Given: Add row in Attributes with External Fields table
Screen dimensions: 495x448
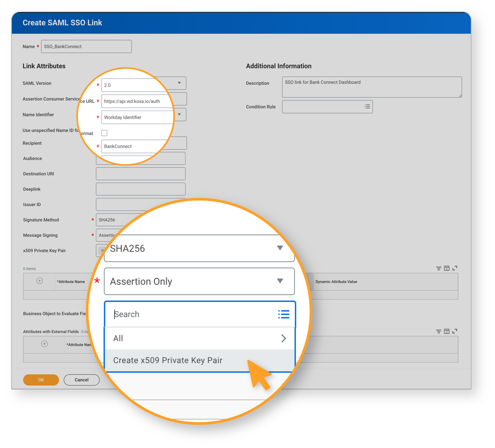Looking at the screenshot, I should pyautogui.click(x=44, y=344).
